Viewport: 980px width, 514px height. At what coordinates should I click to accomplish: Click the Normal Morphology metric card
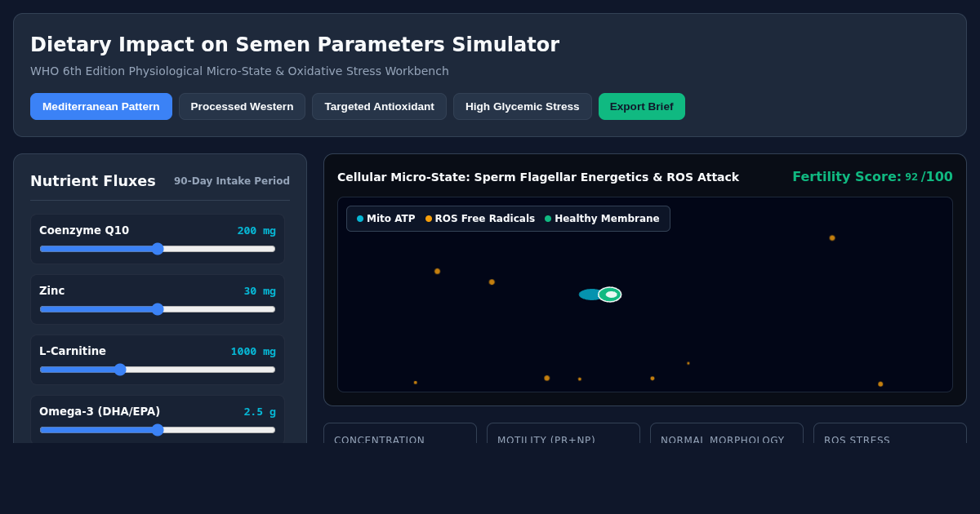pos(727,433)
